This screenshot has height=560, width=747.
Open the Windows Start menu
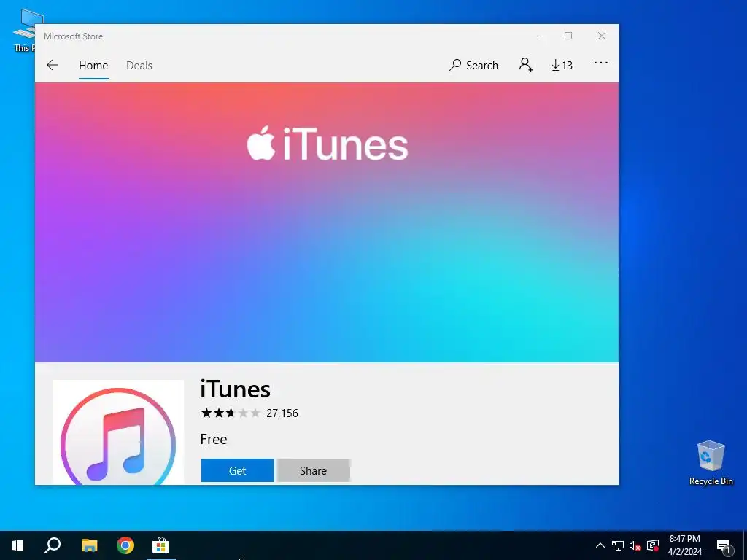pyautogui.click(x=18, y=545)
